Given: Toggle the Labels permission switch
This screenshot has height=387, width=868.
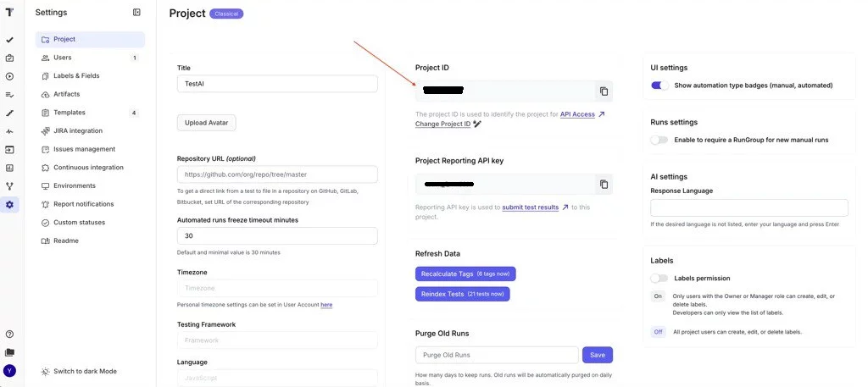Looking at the screenshot, I should pyautogui.click(x=659, y=278).
